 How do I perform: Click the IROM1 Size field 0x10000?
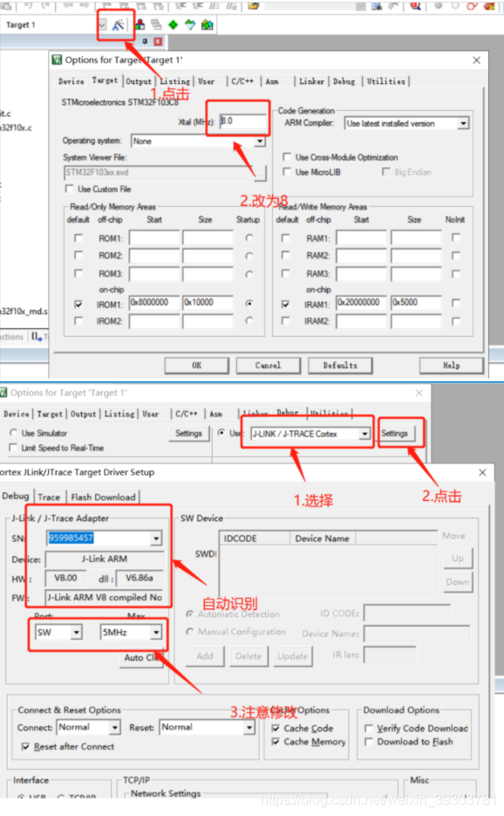tap(207, 303)
